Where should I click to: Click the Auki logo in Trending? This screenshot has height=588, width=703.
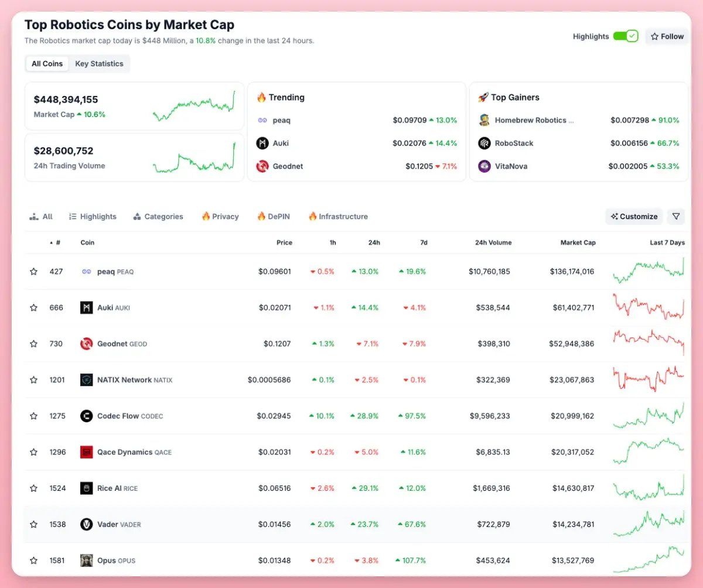[x=262, y=143]
